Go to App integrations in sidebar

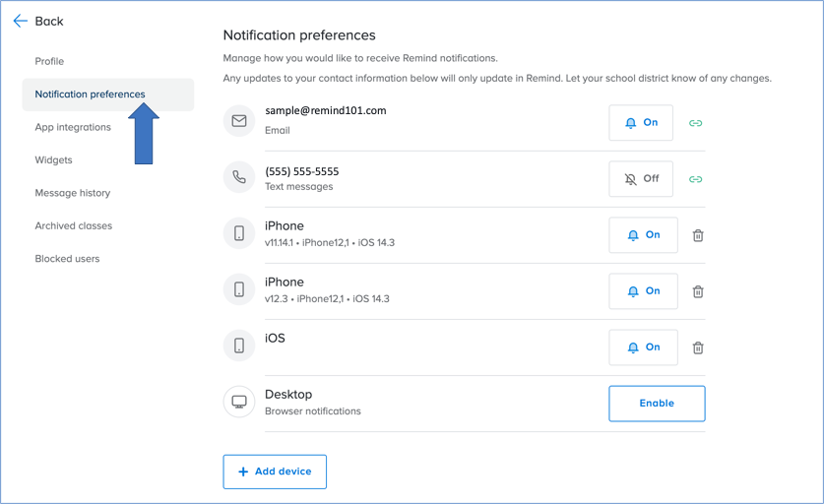pos(73,127)
